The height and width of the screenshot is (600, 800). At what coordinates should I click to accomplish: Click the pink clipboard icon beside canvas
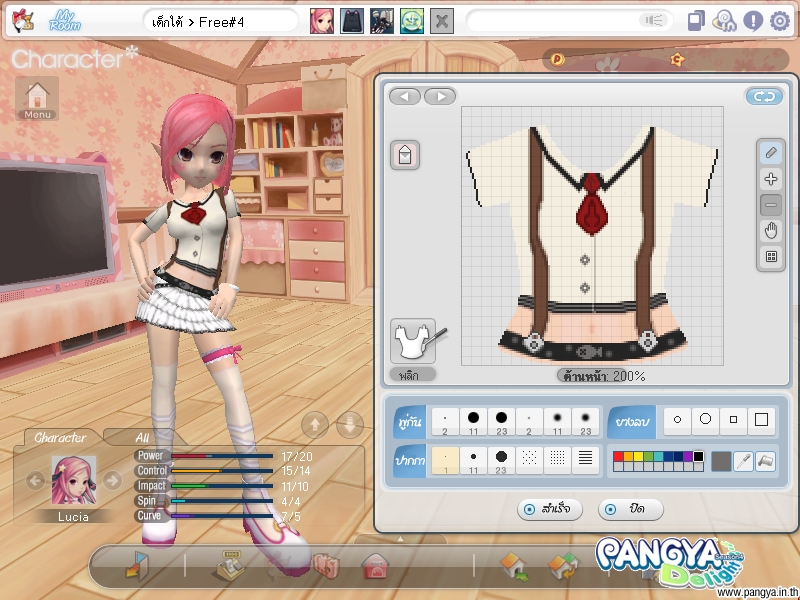pyautogui.click(x=405, y=155)
